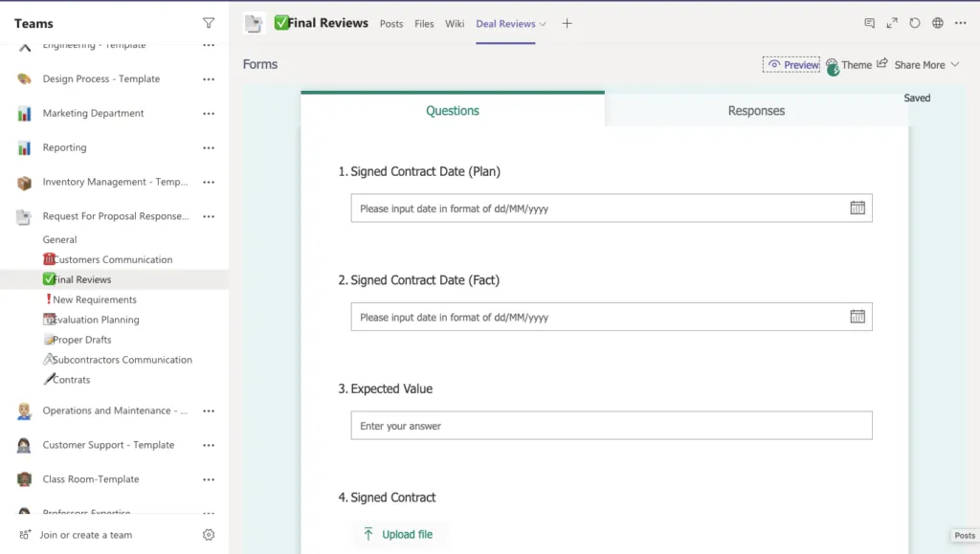Open the Teams filter icon
This screenshot has height=554, width=980.
click(209, 23)
